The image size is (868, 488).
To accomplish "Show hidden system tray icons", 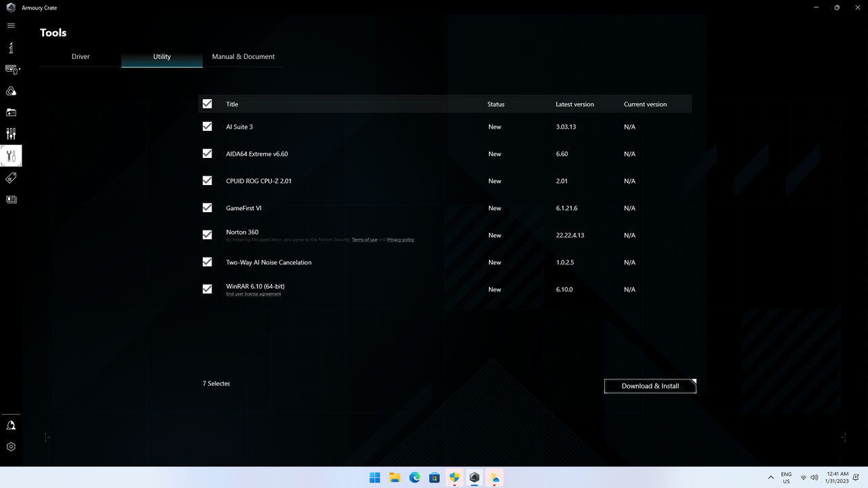I will [771, 478].
